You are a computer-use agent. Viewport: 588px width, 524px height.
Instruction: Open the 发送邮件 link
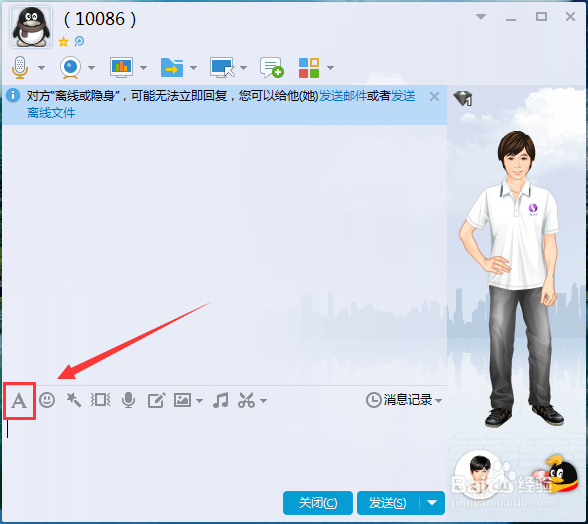(x=342, y=96)
